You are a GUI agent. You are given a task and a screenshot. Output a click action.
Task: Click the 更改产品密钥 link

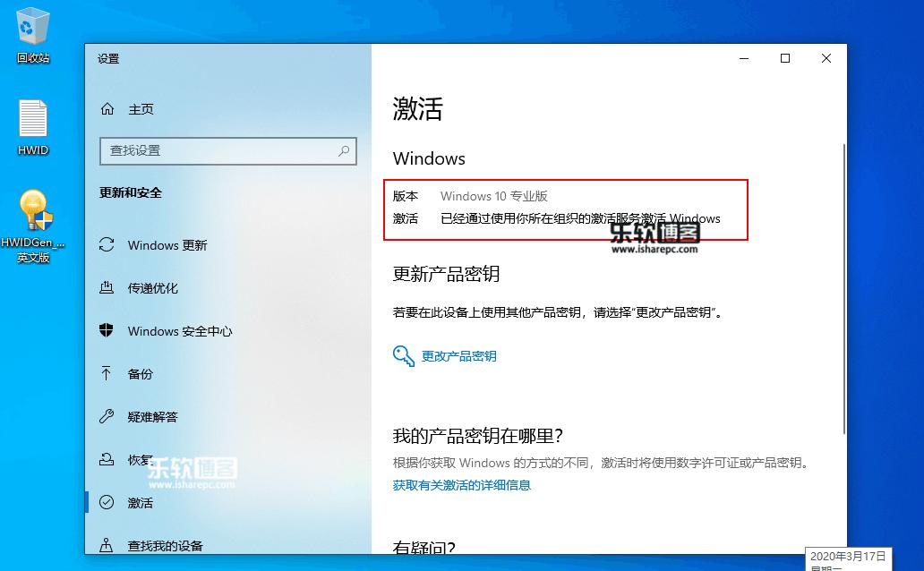tap(458, 356)
